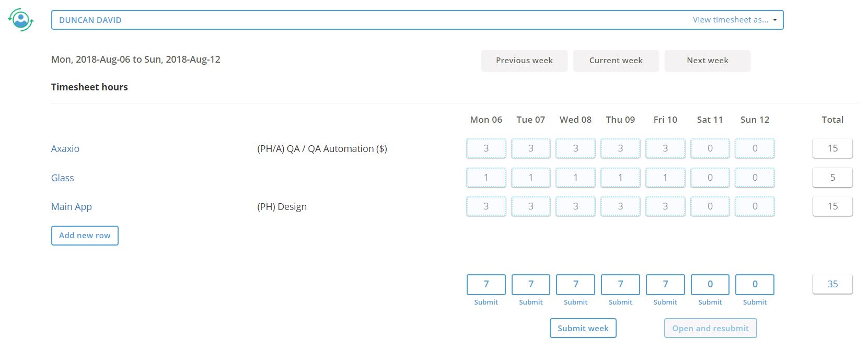Open the Glass project link
The width and height of the screenshot is (868, 350).
click(x=62, y=178)
